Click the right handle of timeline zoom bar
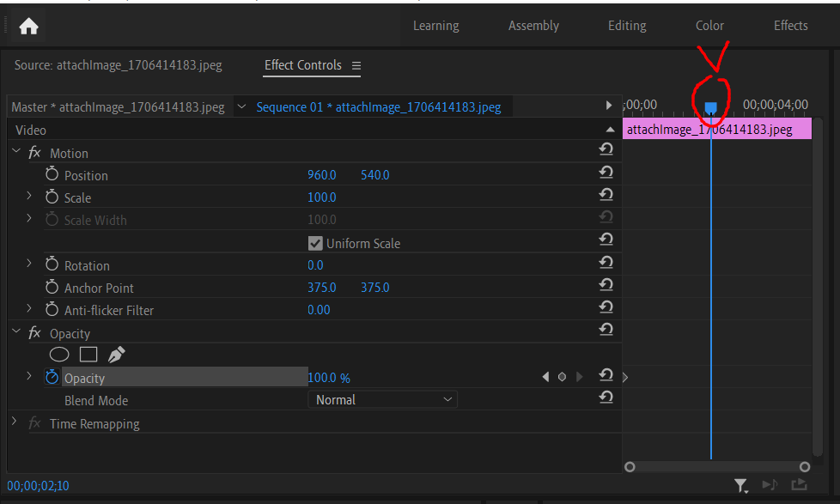This screenshot has height=504, width=840. click(805, 467)
